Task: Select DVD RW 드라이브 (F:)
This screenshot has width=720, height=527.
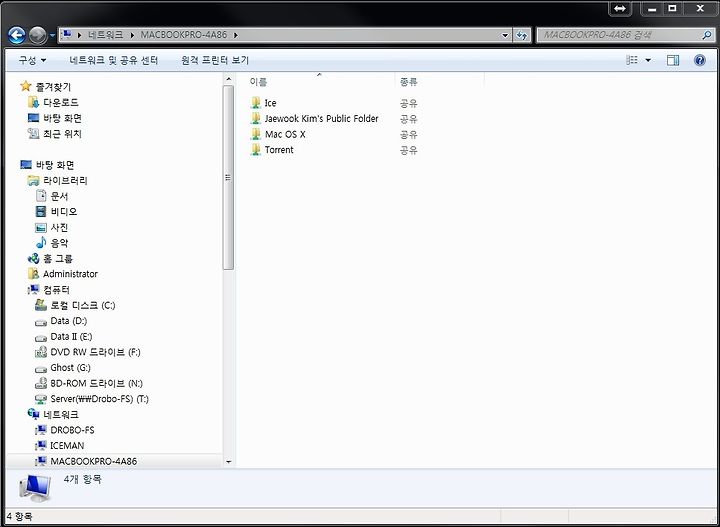Action: [x=96, y=352]
